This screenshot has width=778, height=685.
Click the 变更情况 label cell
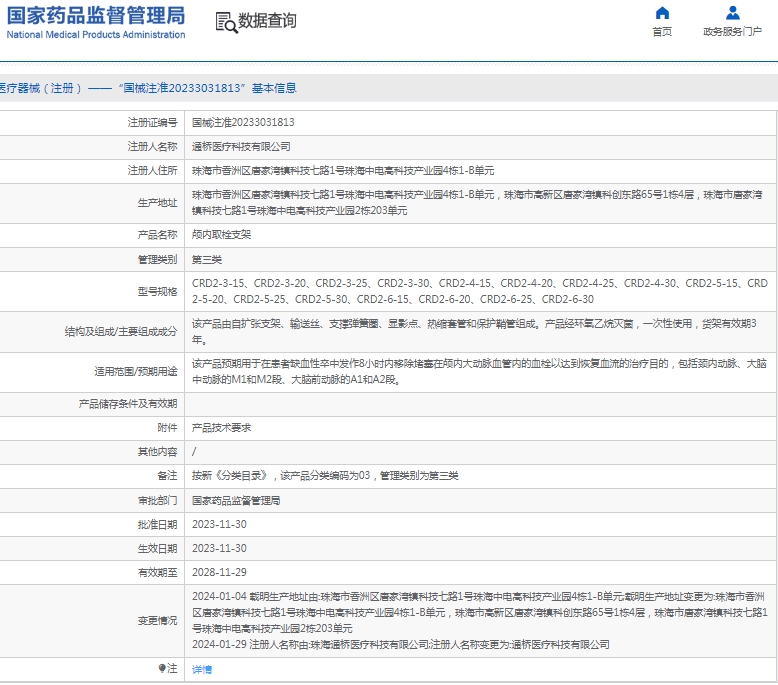point(92,621)
